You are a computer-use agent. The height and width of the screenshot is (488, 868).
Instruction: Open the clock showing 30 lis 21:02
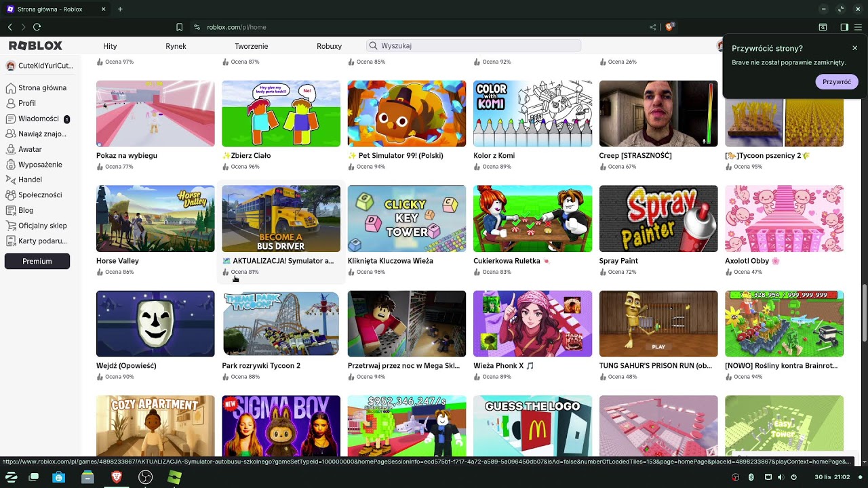[833, 477]
